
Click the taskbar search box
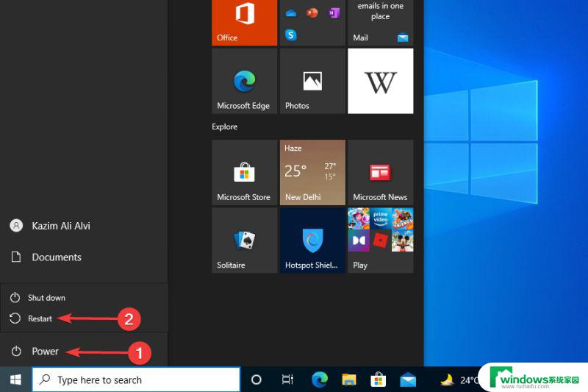coord(136,379)
